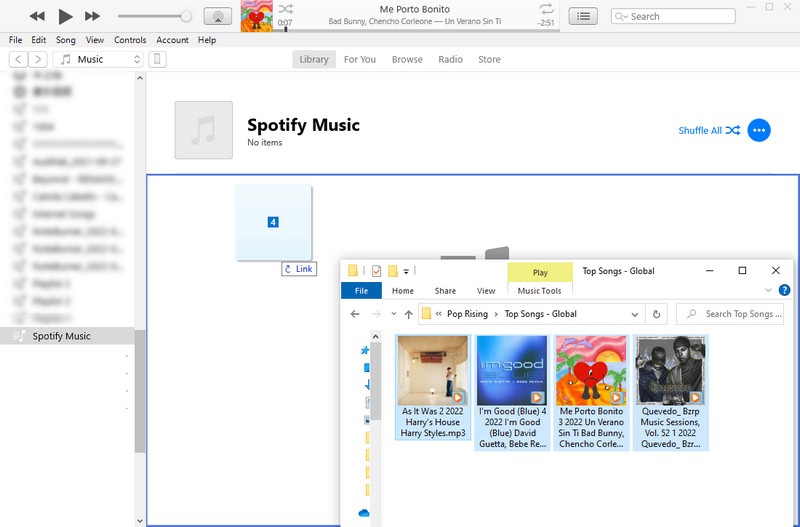Click the now playing album artwork
The image size is (800, 527).
[x=257, y=16]
